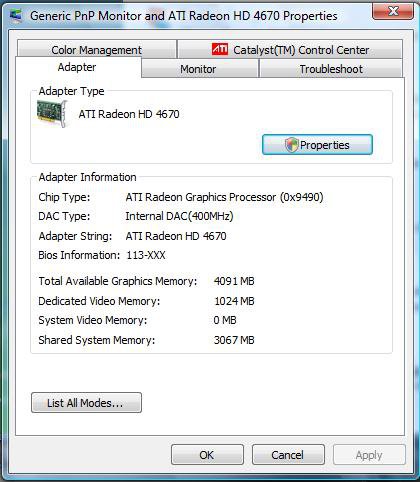Click the Shared System Memory 3067 MB value
Image resolution: width=420 pixels, height=482 pixels.
234,340
